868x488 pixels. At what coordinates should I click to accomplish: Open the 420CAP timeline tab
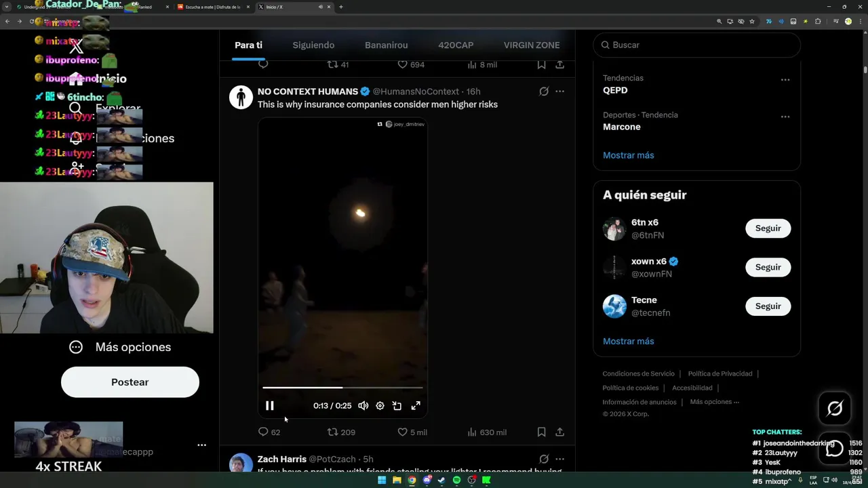click(456, 45)
